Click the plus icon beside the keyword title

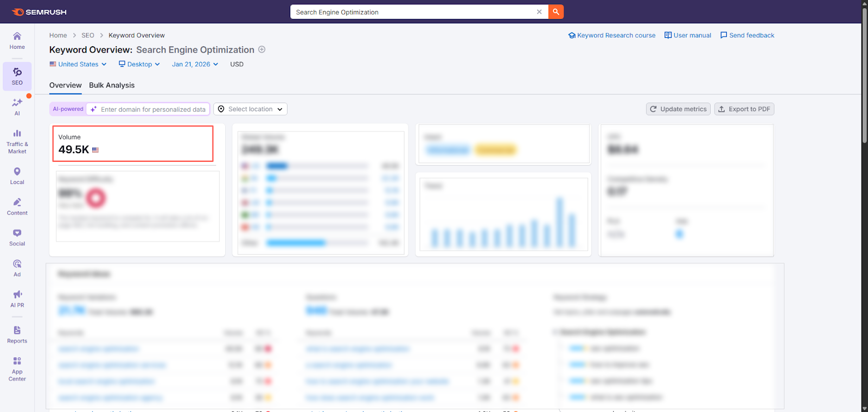coord(262,49)
